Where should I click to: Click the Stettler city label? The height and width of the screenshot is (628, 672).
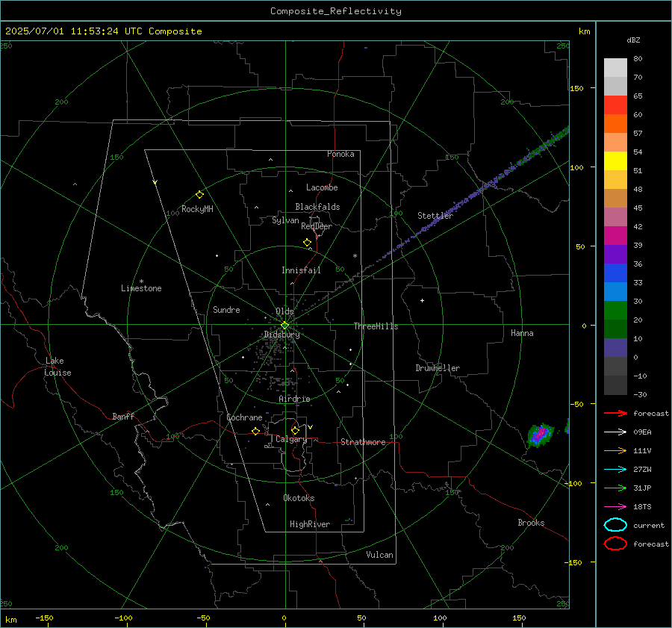click(435, 216)
